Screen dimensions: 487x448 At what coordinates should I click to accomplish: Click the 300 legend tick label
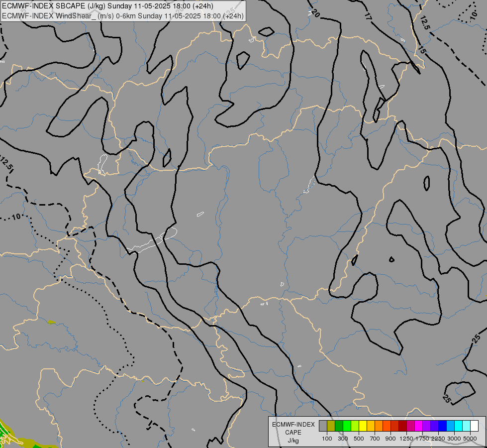click(x=343, y=439)
